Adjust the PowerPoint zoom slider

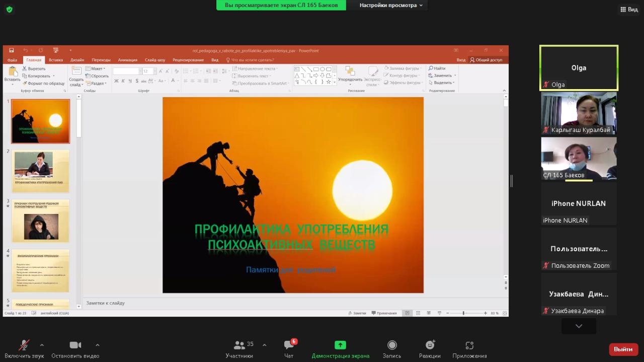coord(463,313)
